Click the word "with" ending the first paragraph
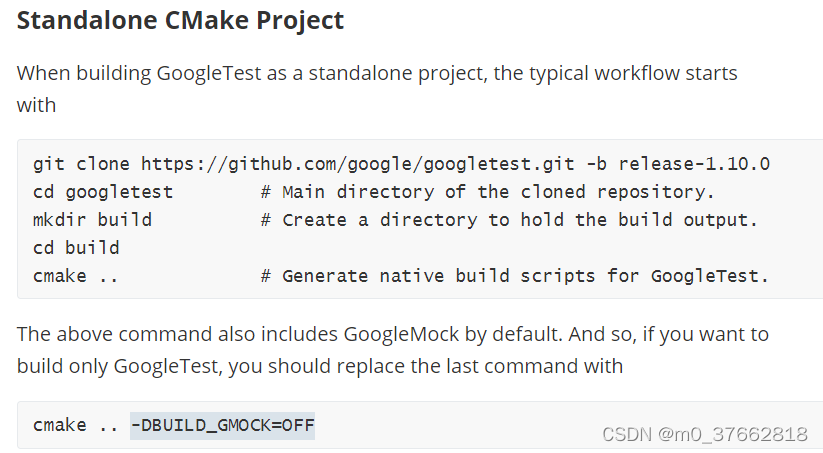The height and width of the screenshot is (453, 823). (x=36, y=105)
